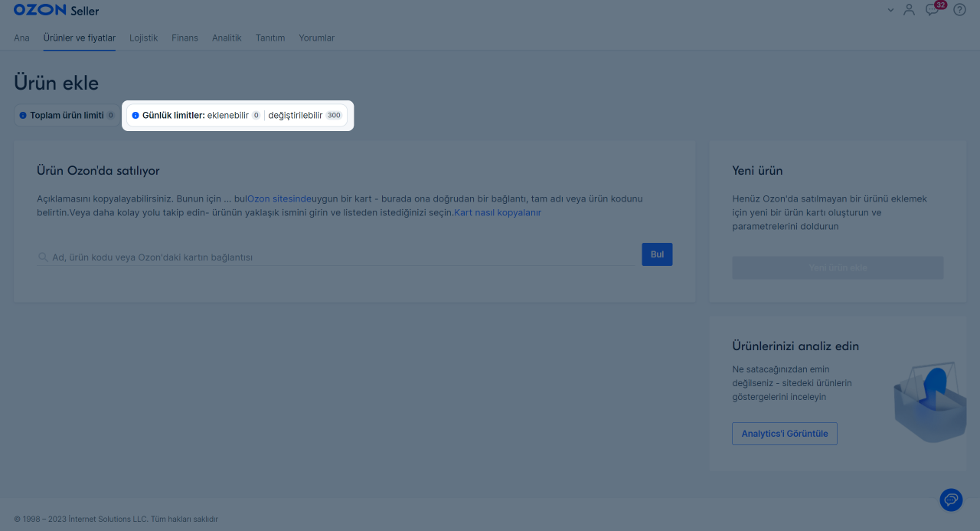
Task: Click the değiştirilebilir 300 counter
Action: tap(305, 116)
